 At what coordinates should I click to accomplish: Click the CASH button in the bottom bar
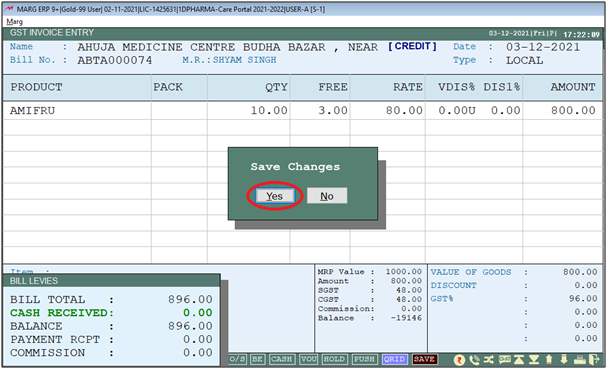(x=282, y=359)
